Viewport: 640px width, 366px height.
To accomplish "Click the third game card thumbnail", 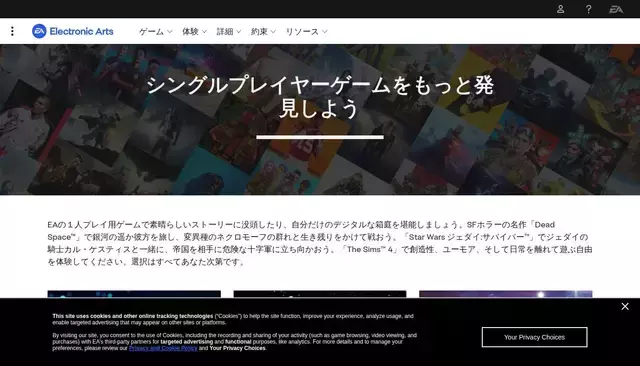I will coord(505,294).
